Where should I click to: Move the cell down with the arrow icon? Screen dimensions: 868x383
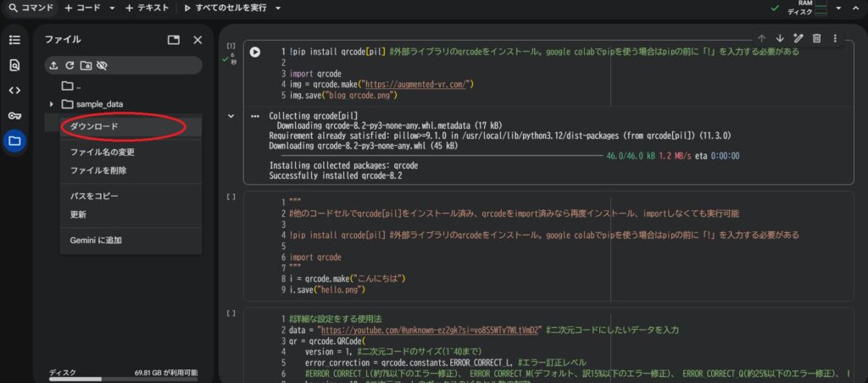click(x=780, y=38)
